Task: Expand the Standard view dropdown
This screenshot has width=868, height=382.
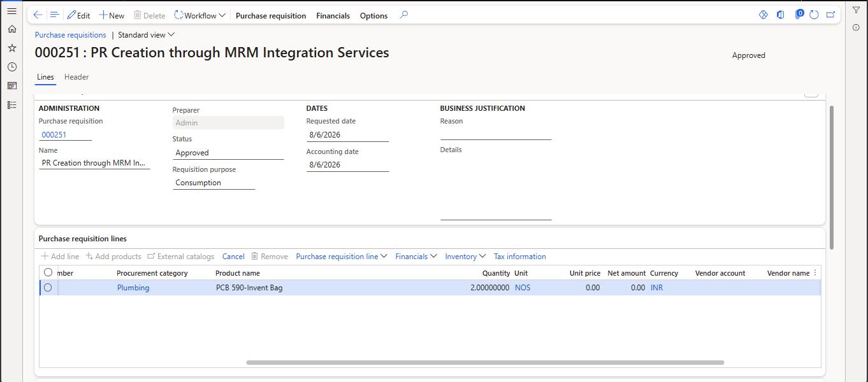Action: click(x=146, y=35)
